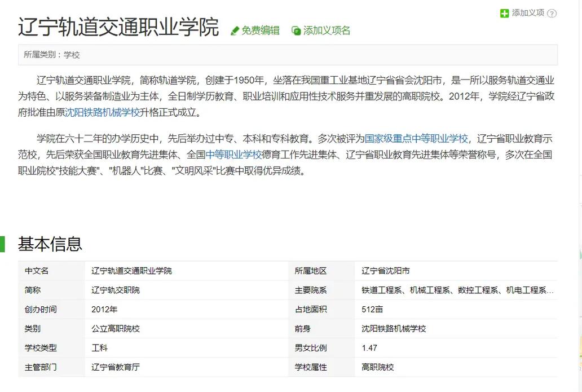Click the 沈阳铁路机械学校 value in the table
582x392 pixels.
[394, 329]
